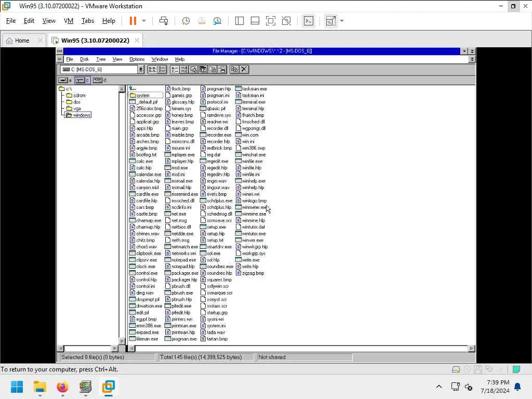Click the 'Not shared' status bar entry
Image resolution: width=532 pixels, height=399 pixels.
click(x=272, y=357)
